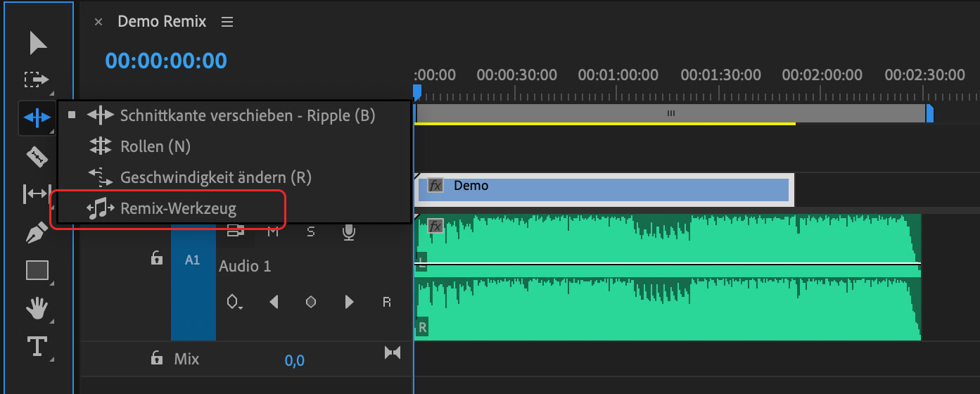980x394 pixels.
Task: Select the green audio waveform clip
Action: pyautogui.click(x=668, y=277)
